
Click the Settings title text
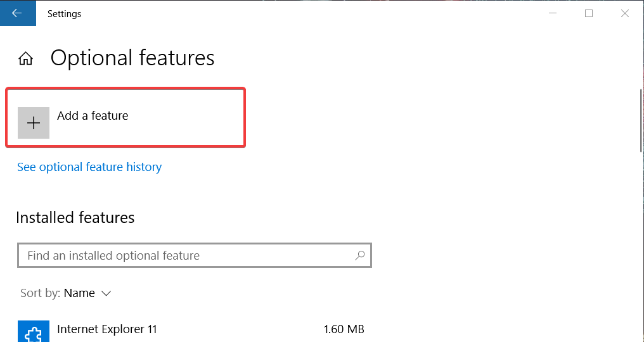click(65, 13)
